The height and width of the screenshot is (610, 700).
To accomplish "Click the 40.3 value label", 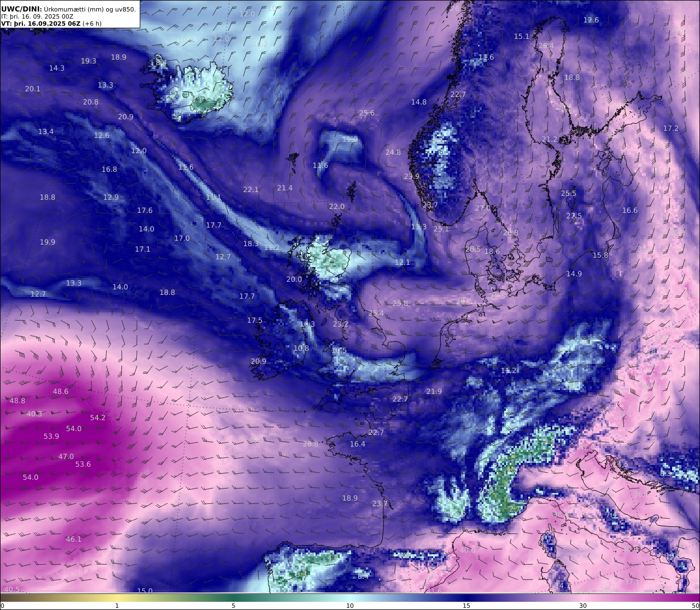I will click(34, 414).
